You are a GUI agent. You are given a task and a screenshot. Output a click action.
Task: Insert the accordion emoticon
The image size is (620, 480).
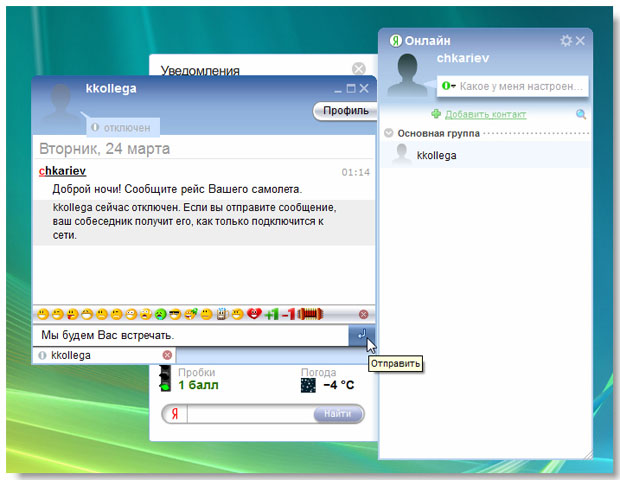[311, 314]
